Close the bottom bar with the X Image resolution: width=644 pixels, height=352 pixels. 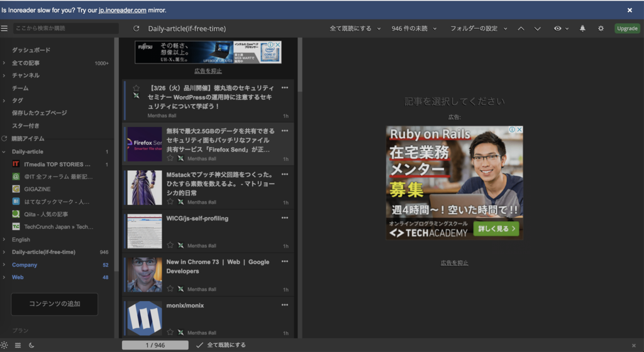click(x=634, y=346)
